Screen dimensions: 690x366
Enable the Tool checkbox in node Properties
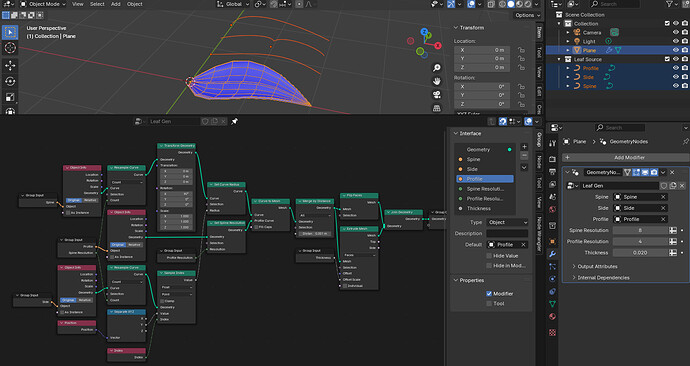pos(488,304)
